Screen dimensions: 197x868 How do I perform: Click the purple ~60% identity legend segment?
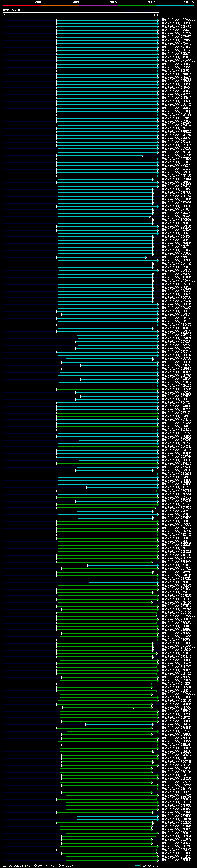pyautogui.click(x=99, y=6)
